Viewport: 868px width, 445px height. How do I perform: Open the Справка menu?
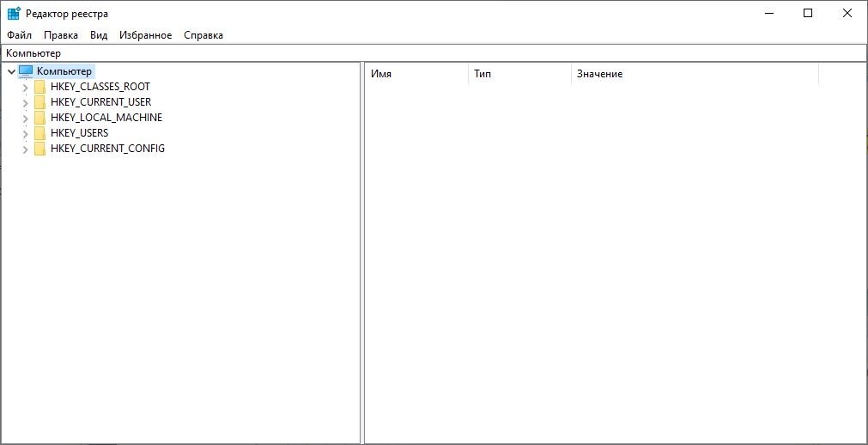203,35
